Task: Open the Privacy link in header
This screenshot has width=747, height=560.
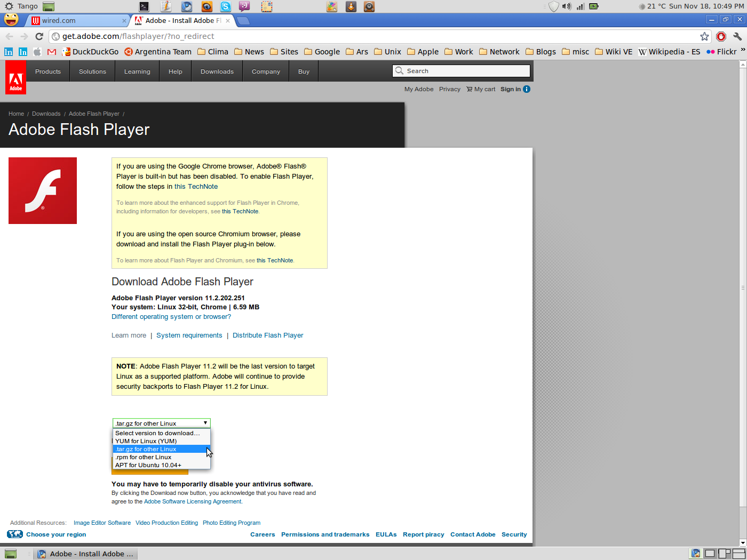Action: [450, 89]
